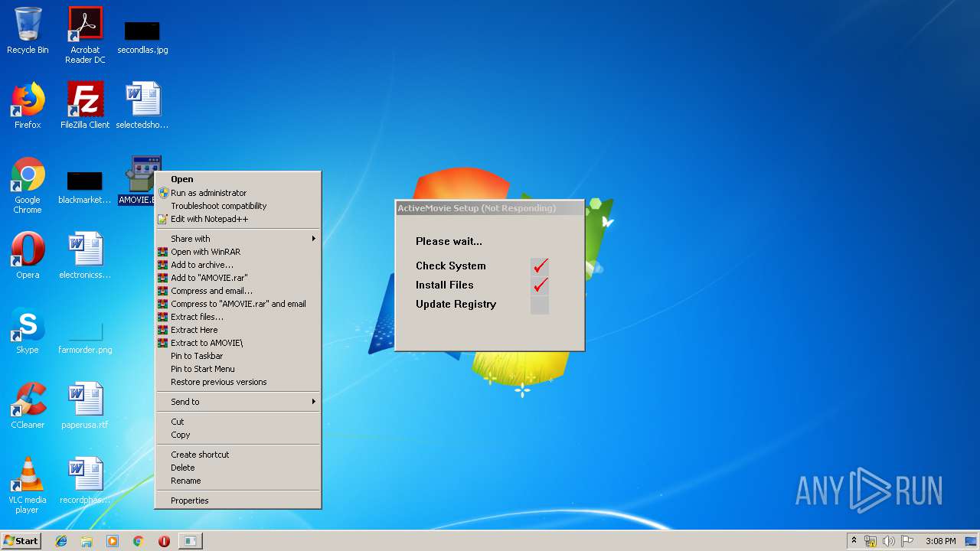Image resolution: width=980 pixels, height=551 pixels.
Task: Open the Action Center flag icon
Action: click(906, 541)
